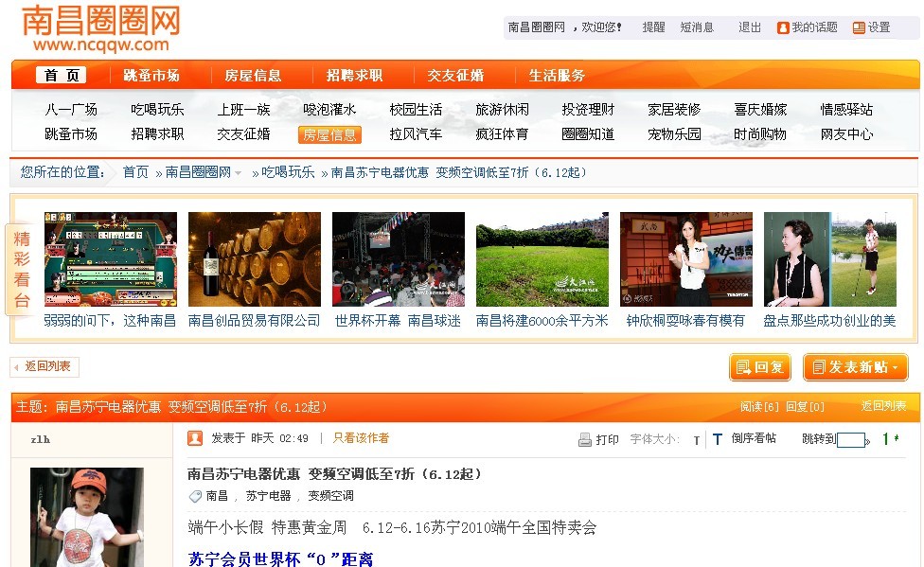Viewport: 924px width, 567px height.
Task: Open the 八一广场 forum category
Action: [71, 110]
